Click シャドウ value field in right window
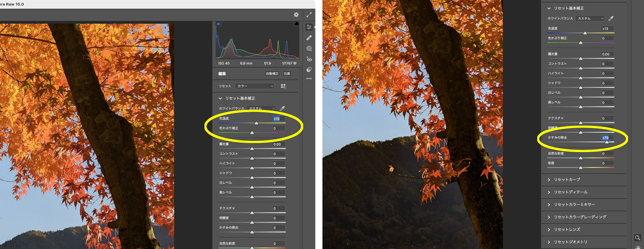The image size is (644, 249). 607,83
